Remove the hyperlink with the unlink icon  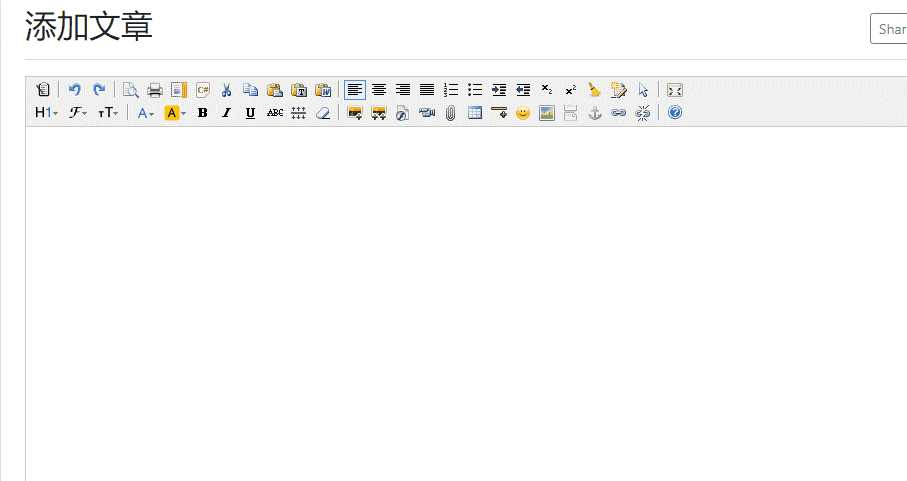tap(643, 113)
